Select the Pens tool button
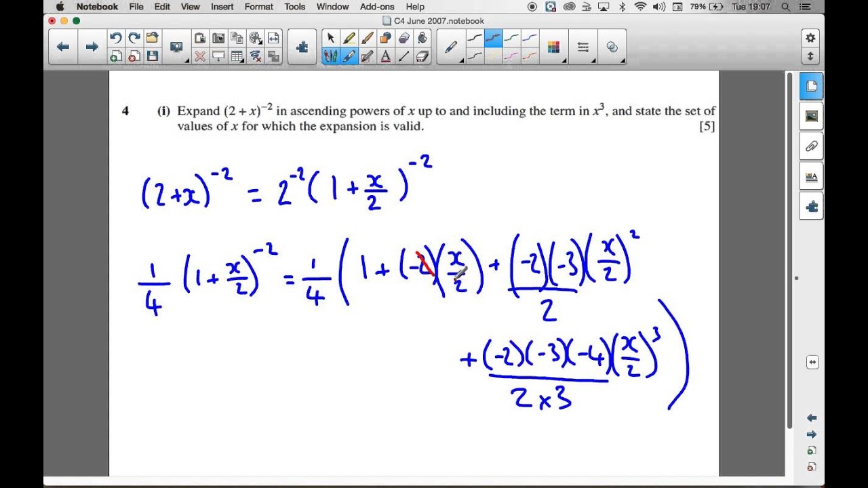 [331, 56]
